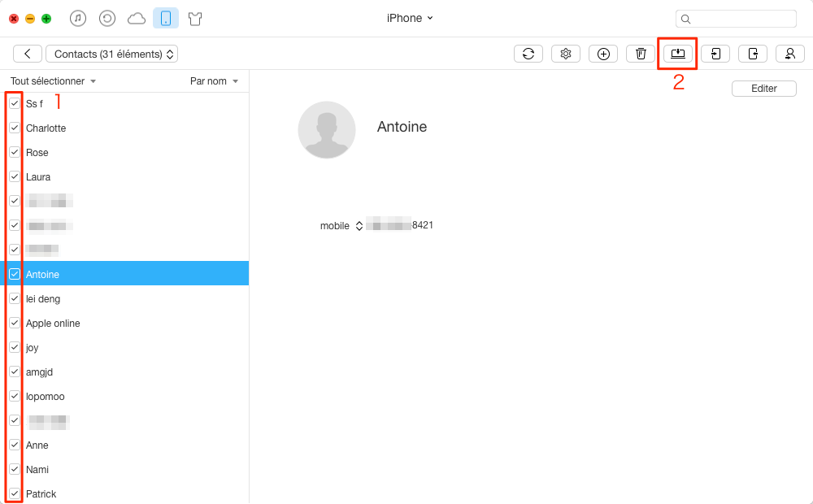The image size is (813, 504).
Task: Delete selected contacts with trash icon
Action: 641,54
